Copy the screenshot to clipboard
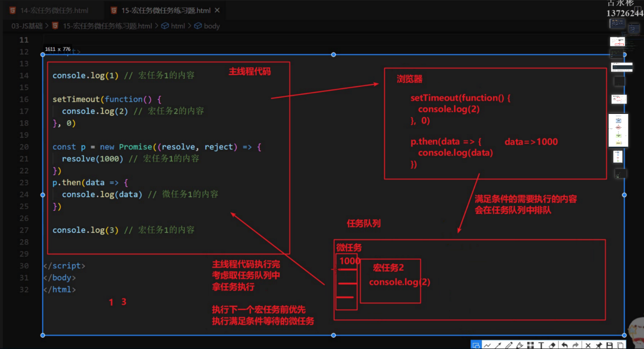Screen dimensions: 644x349 pyautogui.click(x=620, y=345)
